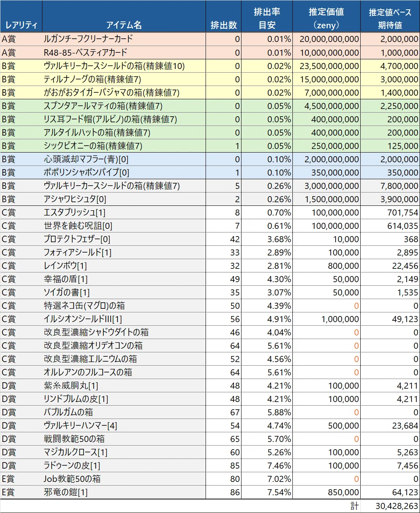This screenshot has height=513, width=420.
Task: Click the 推定価値 (zeny) column header
Action: 326,17
